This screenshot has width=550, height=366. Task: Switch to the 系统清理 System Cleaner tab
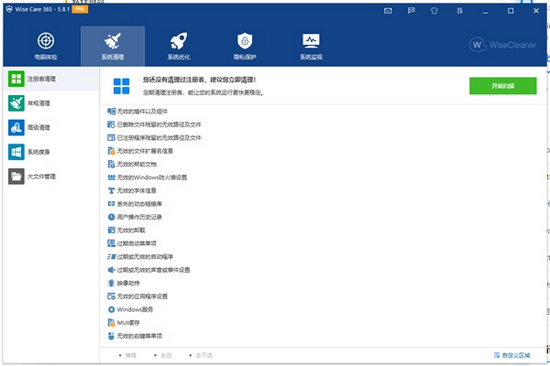coord(113,46)
